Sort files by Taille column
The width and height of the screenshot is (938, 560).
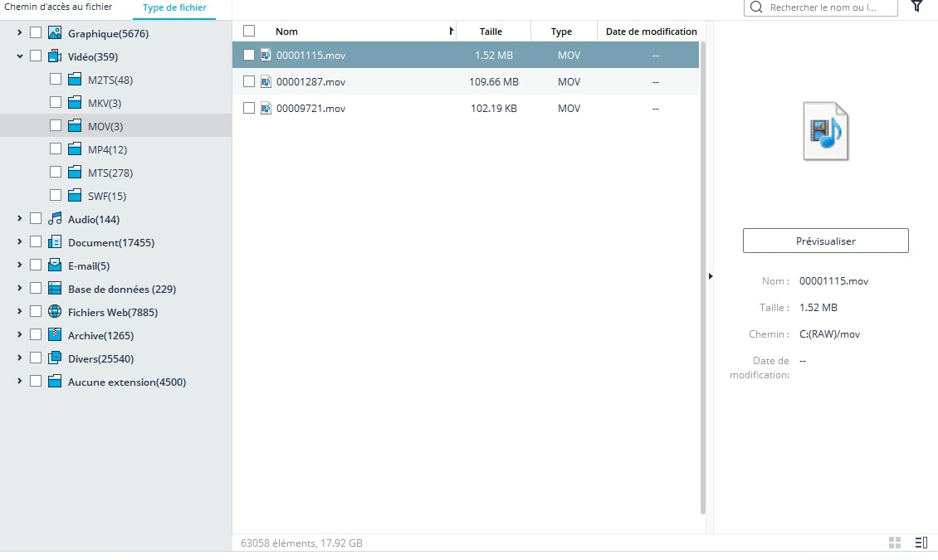tap(491, 32)
